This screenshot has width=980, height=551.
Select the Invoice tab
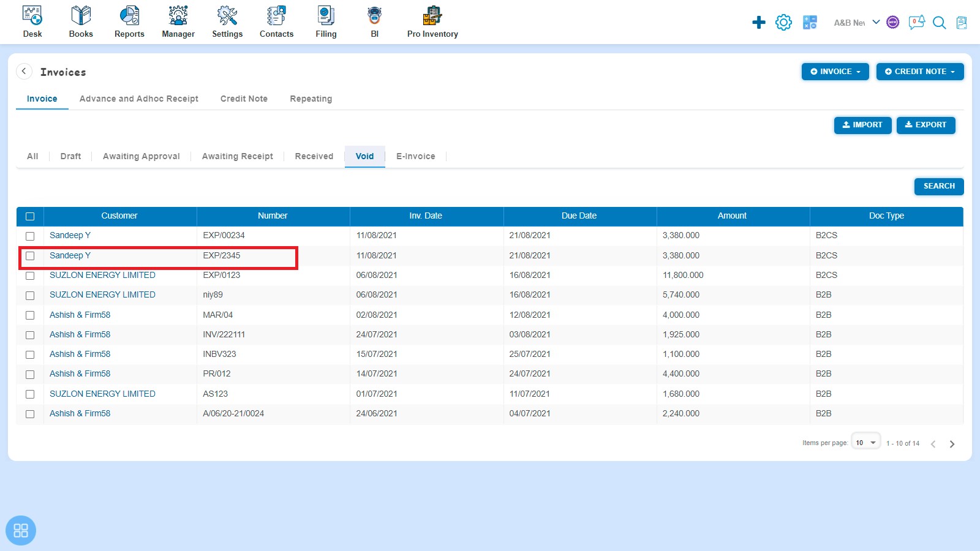(42, 99)
